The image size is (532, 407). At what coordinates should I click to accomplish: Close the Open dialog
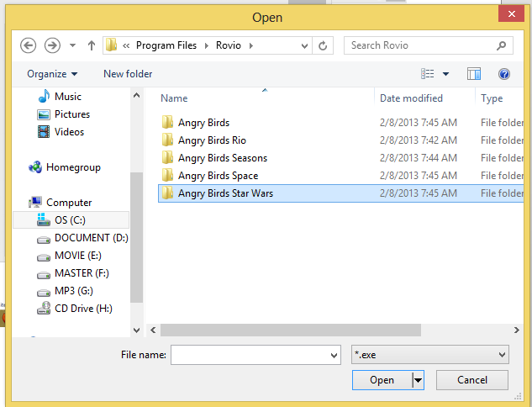click(511, 14)
